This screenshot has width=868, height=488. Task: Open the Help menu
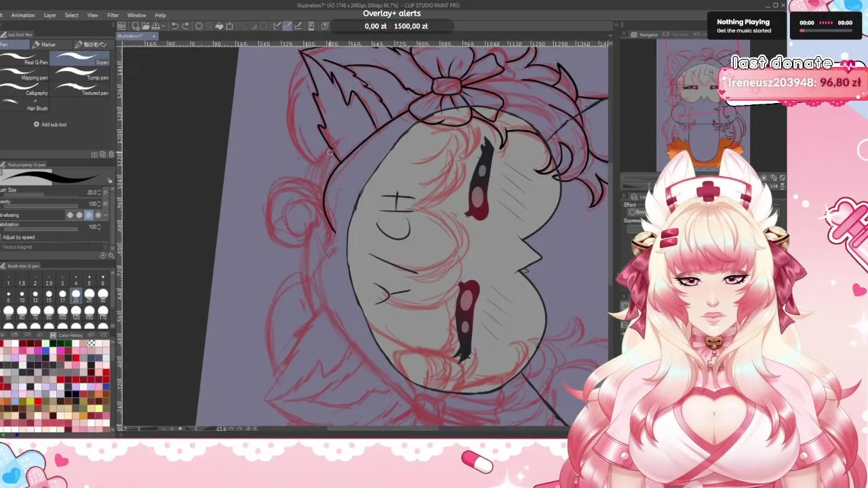coord(160,15)
